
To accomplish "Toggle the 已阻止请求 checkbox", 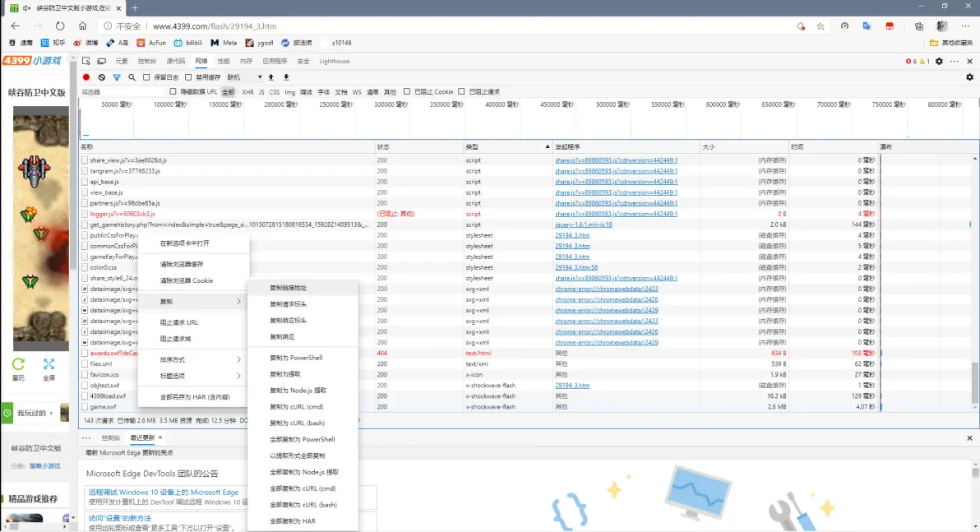I will point(461,92).
